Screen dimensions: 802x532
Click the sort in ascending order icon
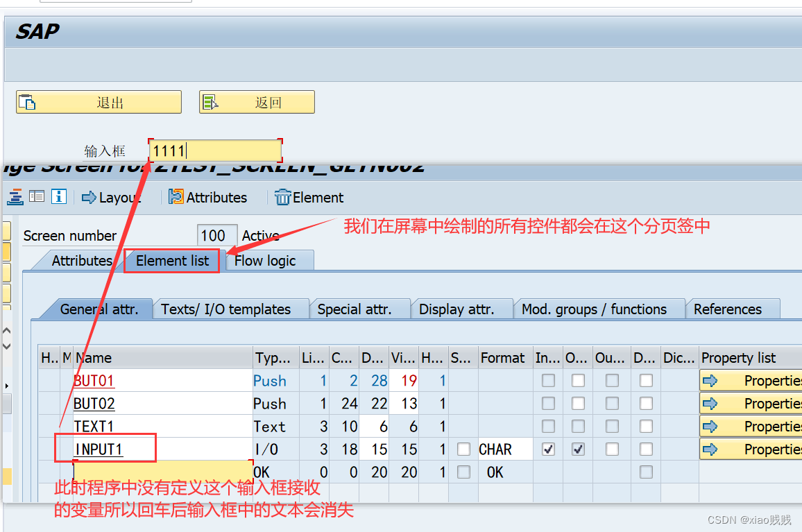pyautogui.click(x=15, y=197)
